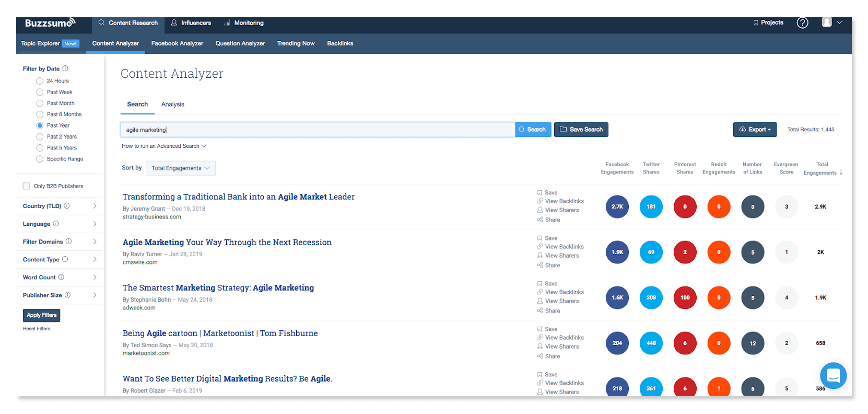Click the Save Search button

pyautogui.click(x=581, y=130)
